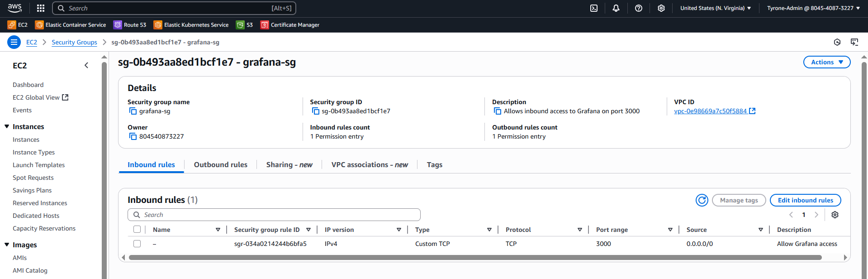Copy the owner account number
Screen dimensions: 868x279
coord(133,137)
